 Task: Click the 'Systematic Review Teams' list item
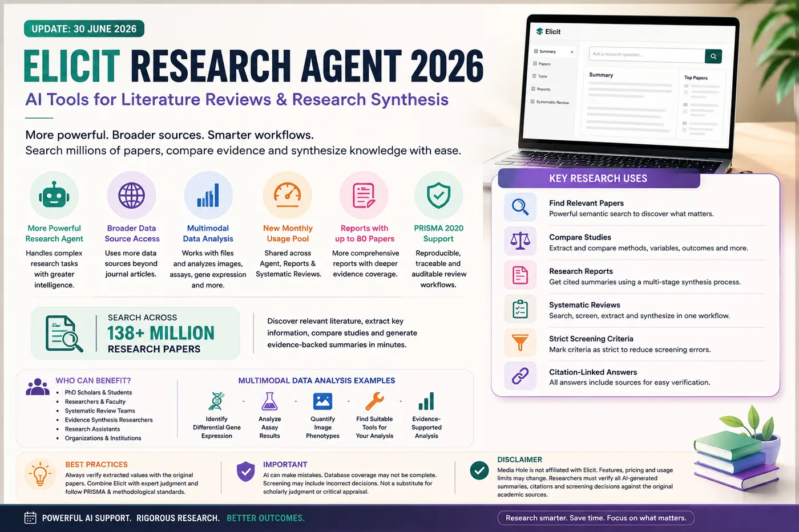click(x=100, y=411)
